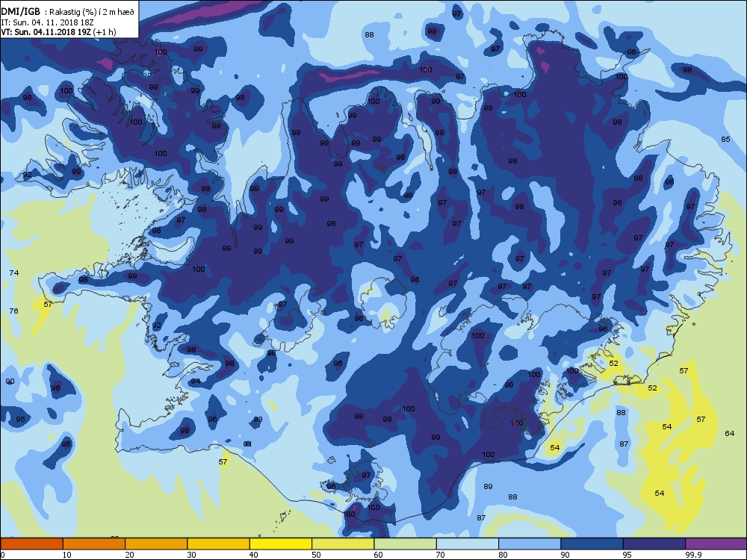
Task: Click the purple above-99.9 legend swatch
Action: tap(716, 544)
